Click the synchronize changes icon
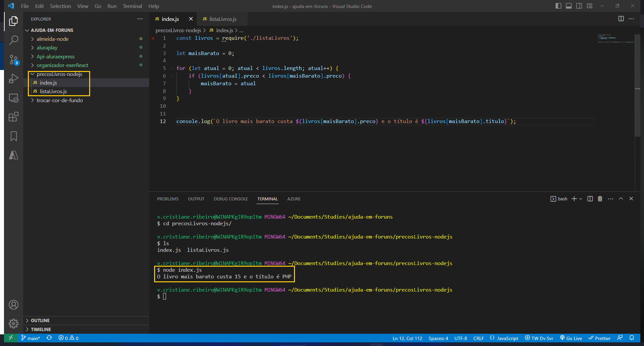Image resolution: width=644 pixels, height=346 pixels. (x=49, y=338)
